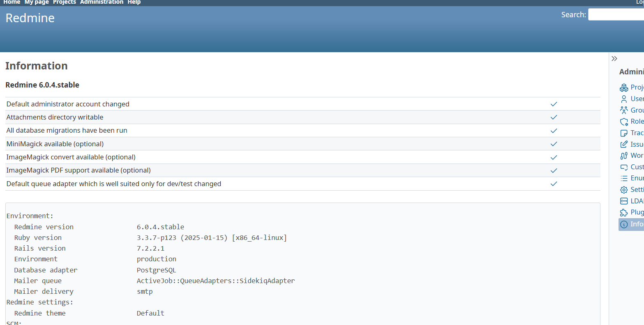Click 'Default queue adapter' row text
Screen dimensions: 644x325
tap(114, 184)
